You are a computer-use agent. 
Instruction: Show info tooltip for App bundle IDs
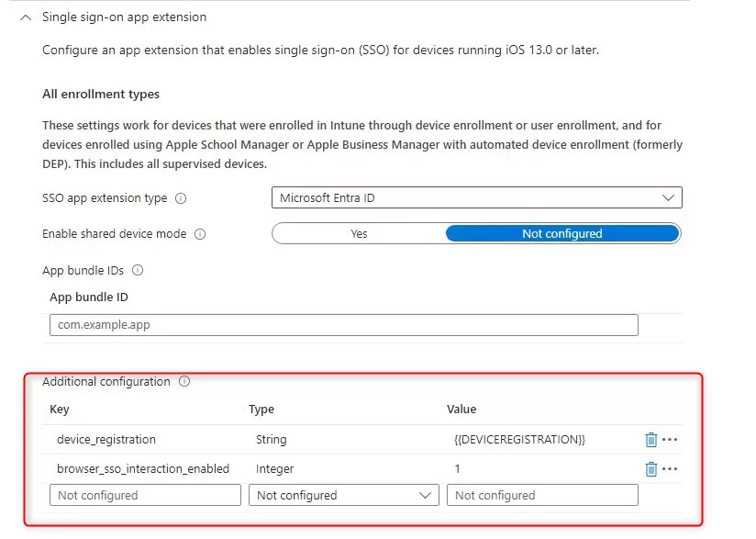(x=138, y=271)
